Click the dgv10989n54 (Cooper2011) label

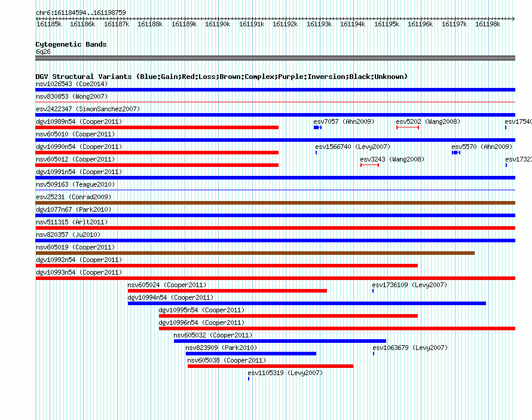79,121
